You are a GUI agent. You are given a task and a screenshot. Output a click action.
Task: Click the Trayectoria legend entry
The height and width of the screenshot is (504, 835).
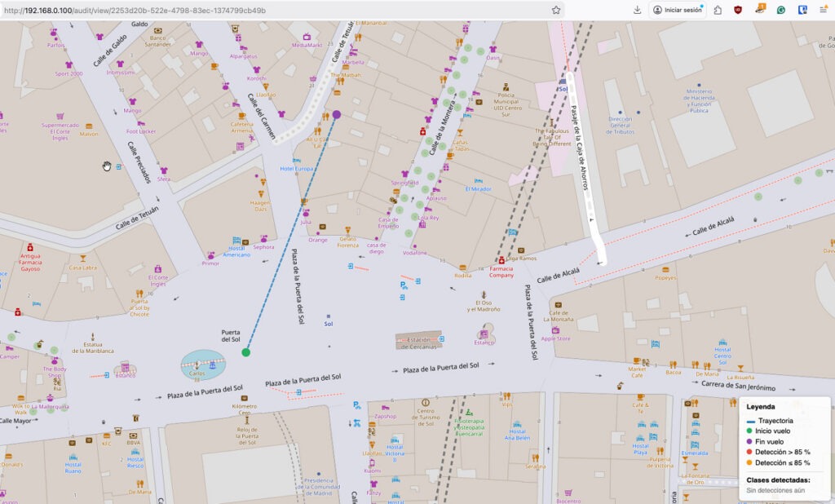pos(775,420)
